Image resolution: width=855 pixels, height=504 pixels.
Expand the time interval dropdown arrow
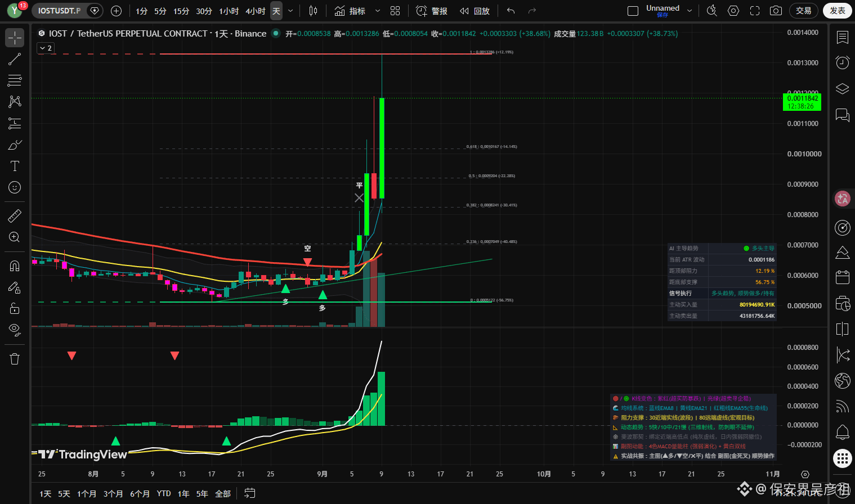290,11
